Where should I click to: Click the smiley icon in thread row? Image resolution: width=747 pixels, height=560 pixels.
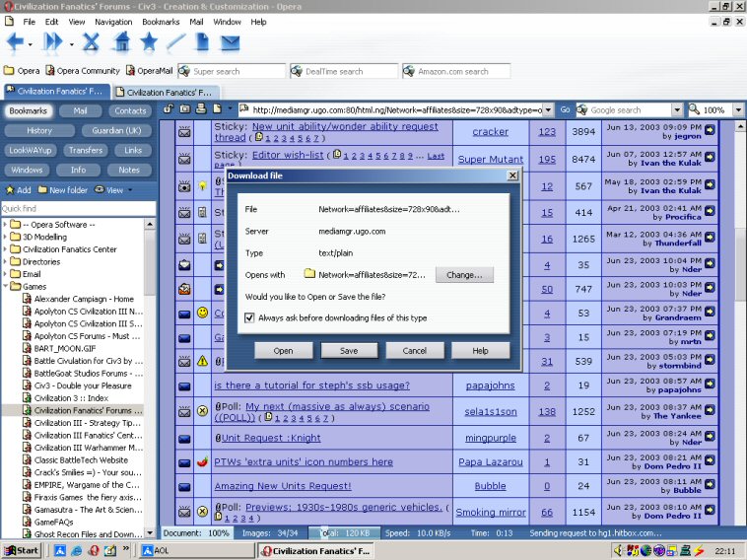(202, 313)
